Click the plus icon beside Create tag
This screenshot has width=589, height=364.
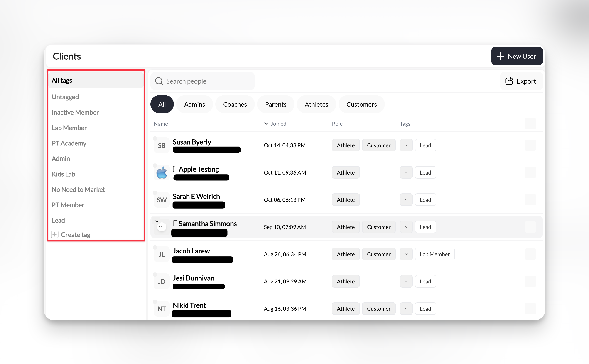click(x=55, y=234)
